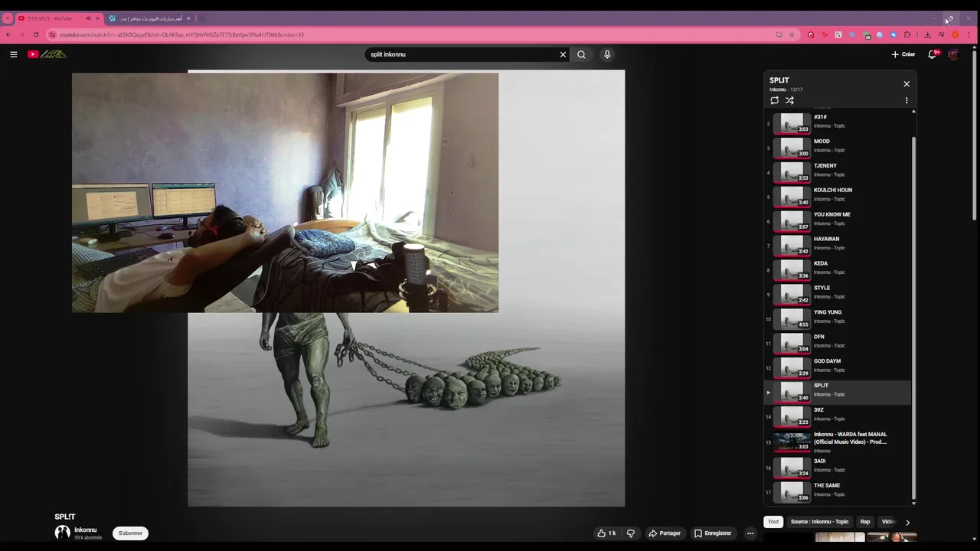
Task: Mute the tab via its speaker icon
Action: 88,18
